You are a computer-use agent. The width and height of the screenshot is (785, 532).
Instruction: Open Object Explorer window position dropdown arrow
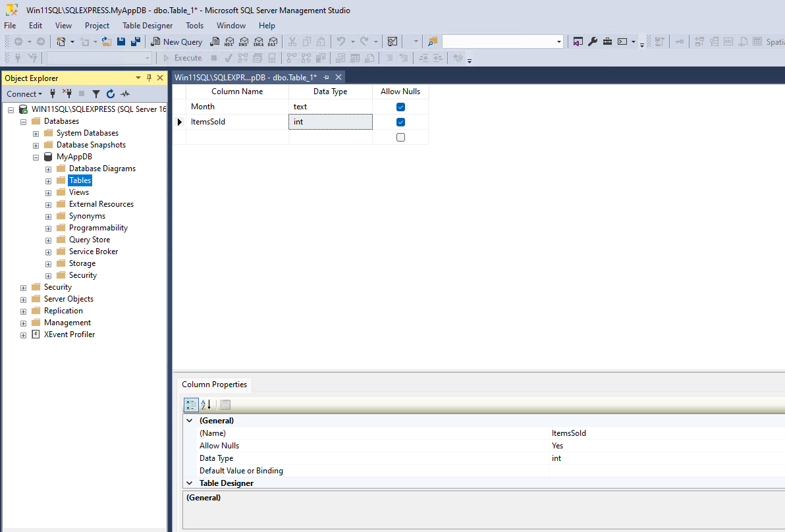pyautogui.click(x=138, y=78)
